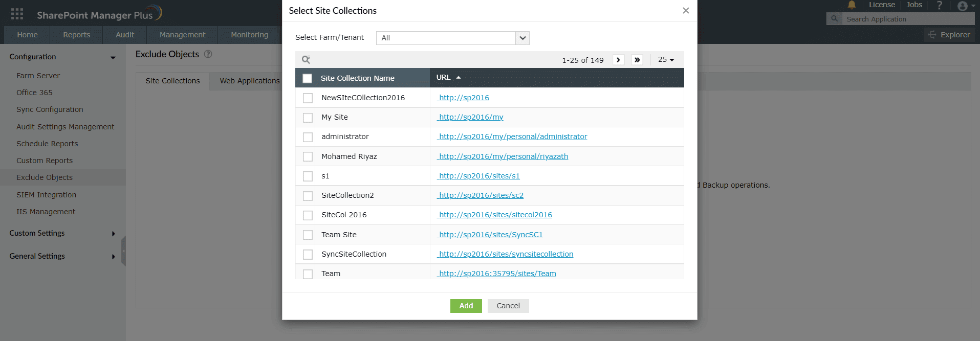Open the http://sp2016/my link
This screenshot has width=980, height=341.
tap(471, 117)
